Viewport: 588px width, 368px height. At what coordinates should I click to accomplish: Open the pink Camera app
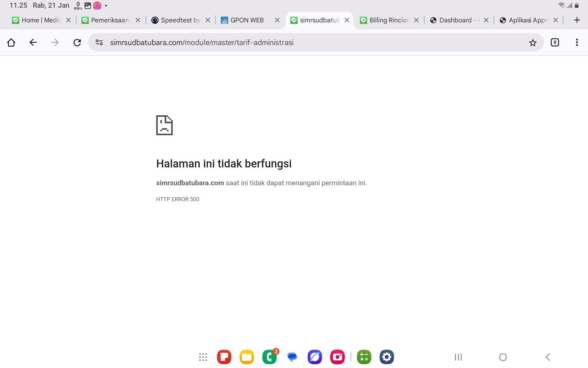click(x=337, y=357)
